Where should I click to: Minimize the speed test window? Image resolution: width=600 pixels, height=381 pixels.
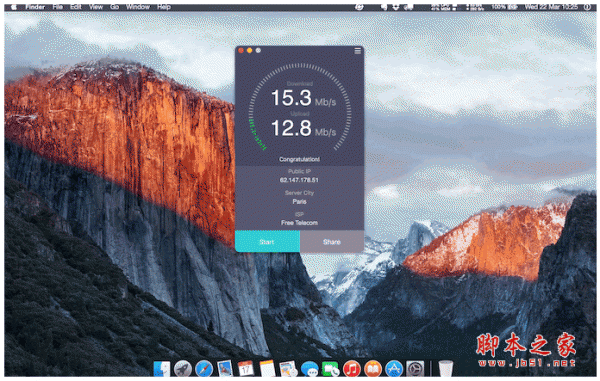coord(249,50)
